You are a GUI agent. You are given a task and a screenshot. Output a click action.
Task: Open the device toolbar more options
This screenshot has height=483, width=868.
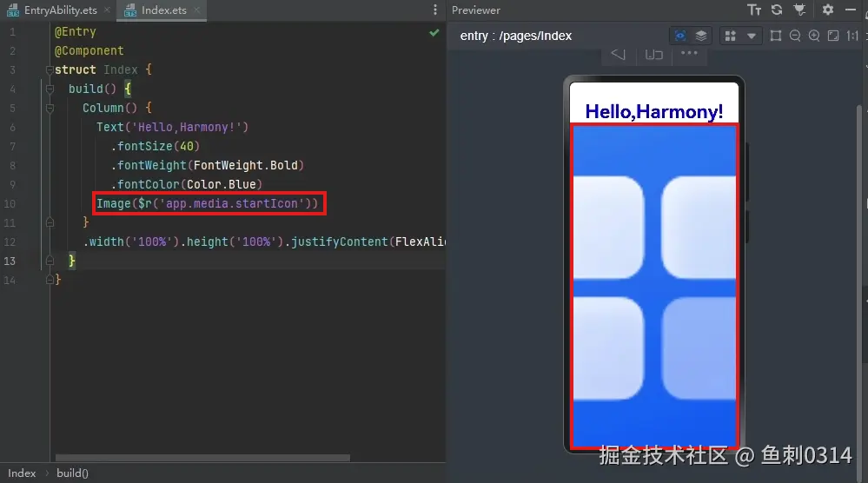(x=689, y=53)
